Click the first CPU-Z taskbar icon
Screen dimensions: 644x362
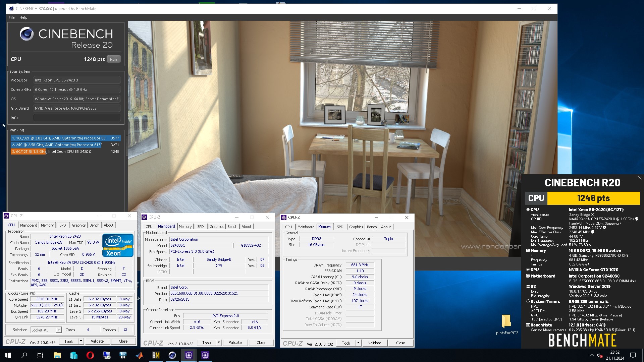tap(189, 355)
